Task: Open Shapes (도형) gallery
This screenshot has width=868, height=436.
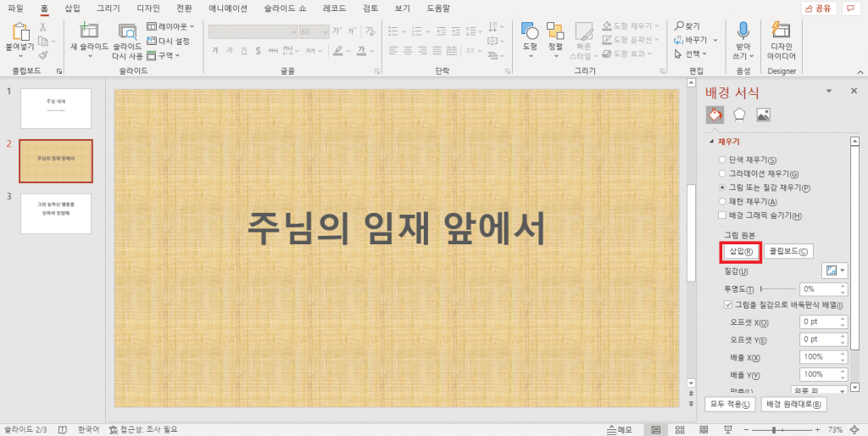Action: [x=530, y=40]
